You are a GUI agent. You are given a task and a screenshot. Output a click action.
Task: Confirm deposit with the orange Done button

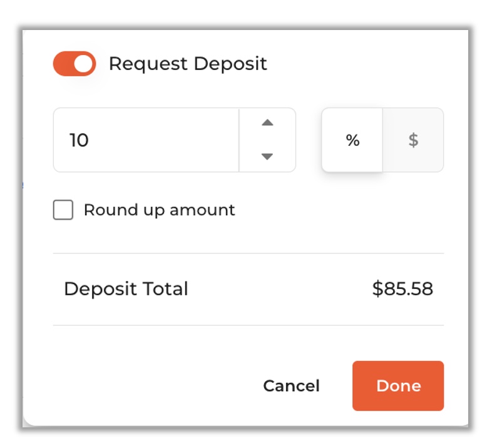pyautogui.click(x=398, y=386)
